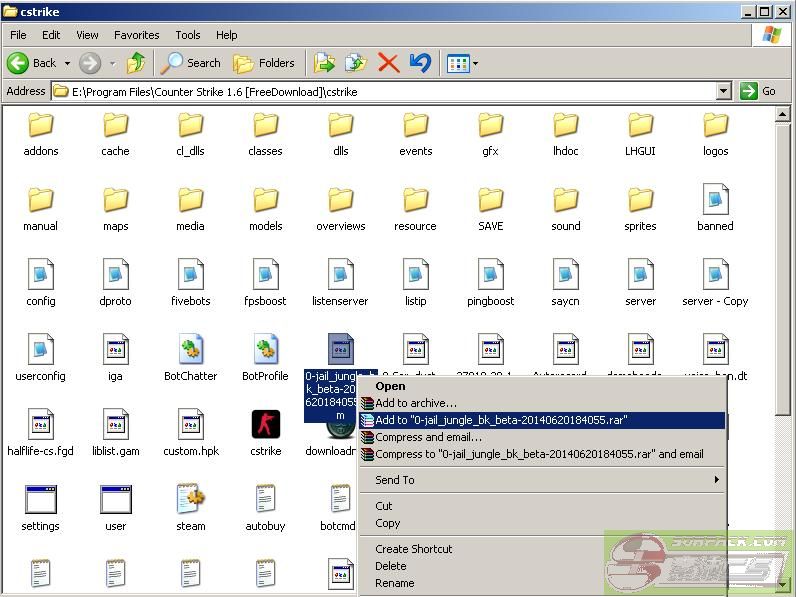Image resolution: width=796 pixels, height=597 pixels.
Task: Click the red Delete toolbar icon
Action: coord(389,63)
